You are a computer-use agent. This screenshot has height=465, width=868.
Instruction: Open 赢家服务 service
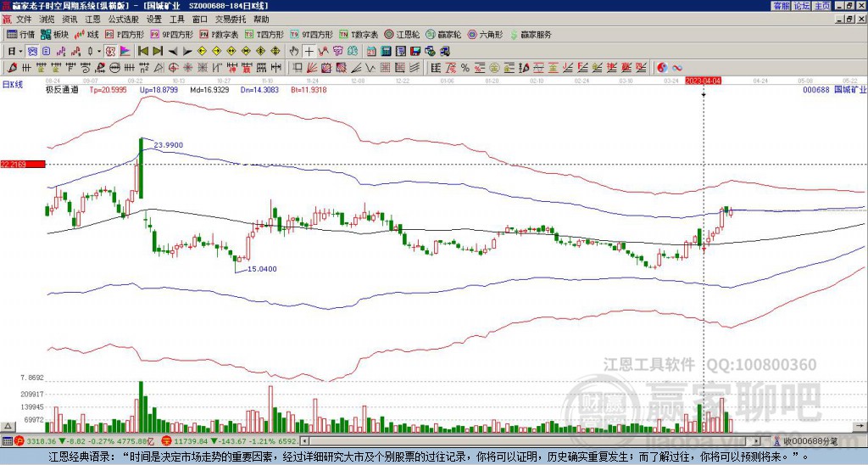pyautogui.click(x=531, y=34)
